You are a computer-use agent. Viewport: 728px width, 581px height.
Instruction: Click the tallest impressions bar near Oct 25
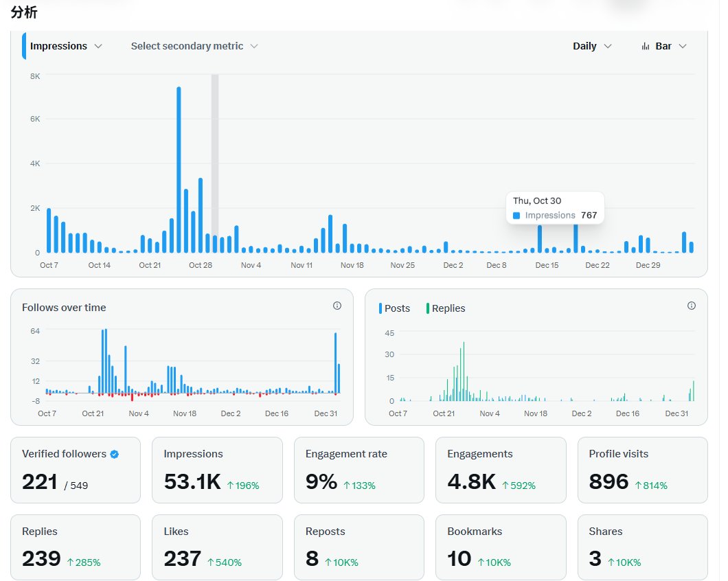(x=179, y=170)
